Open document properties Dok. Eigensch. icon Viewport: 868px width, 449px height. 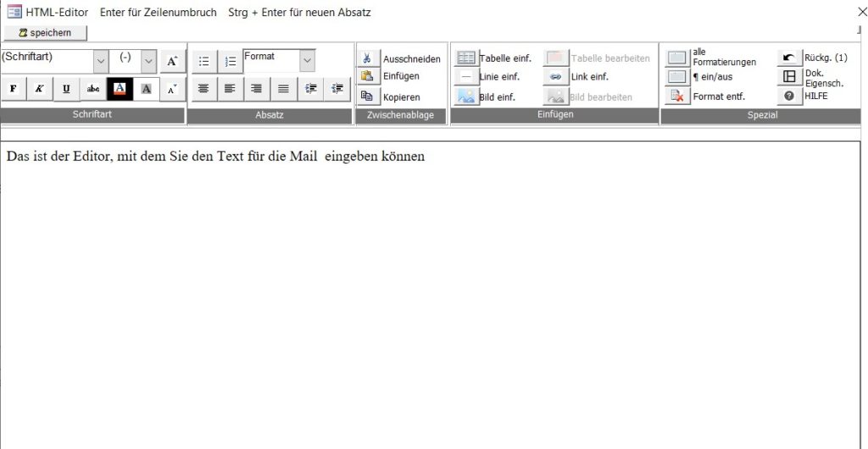click(788, 77)
